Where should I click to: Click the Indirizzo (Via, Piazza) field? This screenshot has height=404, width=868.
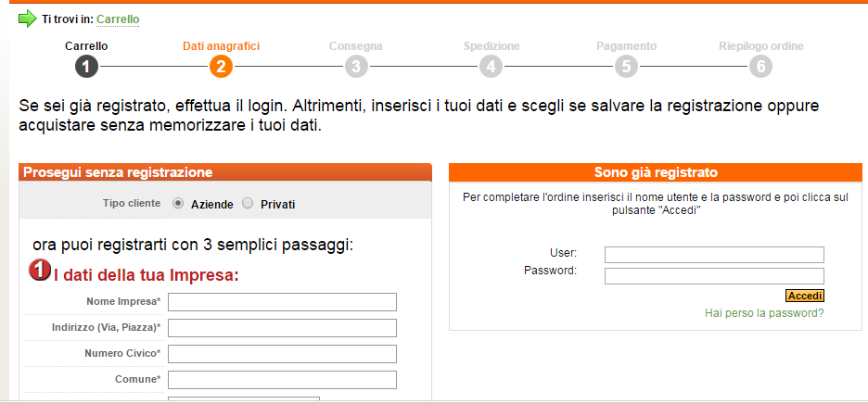pyautogui.click(x=282, y=328)
